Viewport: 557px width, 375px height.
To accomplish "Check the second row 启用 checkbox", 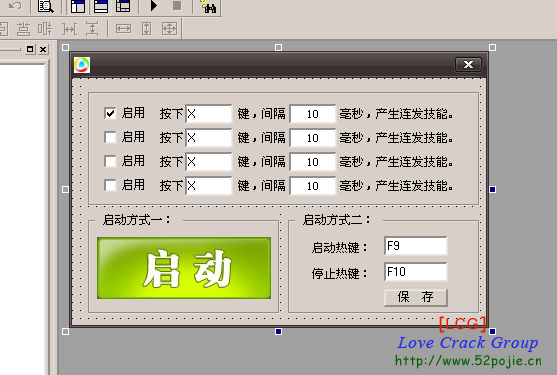I will point(110,137).
